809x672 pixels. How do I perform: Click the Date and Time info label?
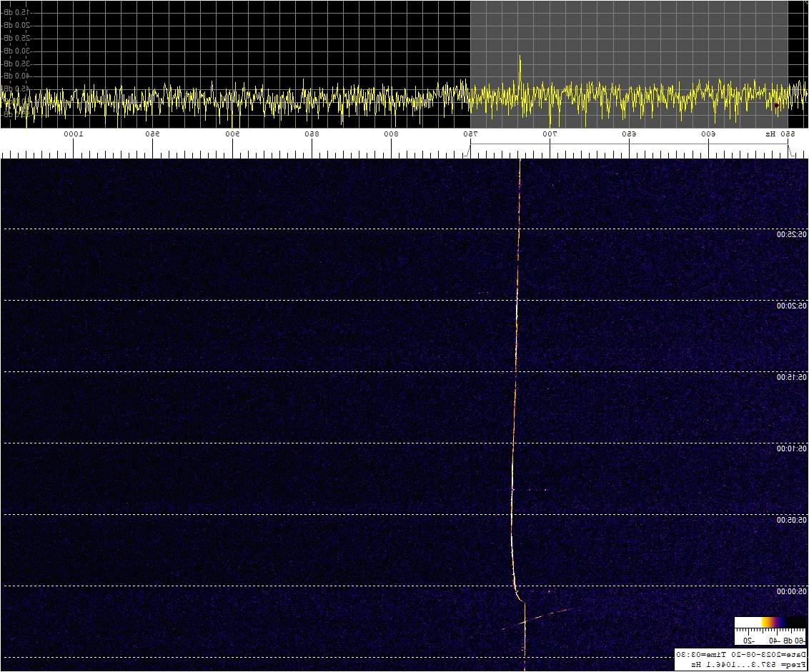tap(741, 654)
